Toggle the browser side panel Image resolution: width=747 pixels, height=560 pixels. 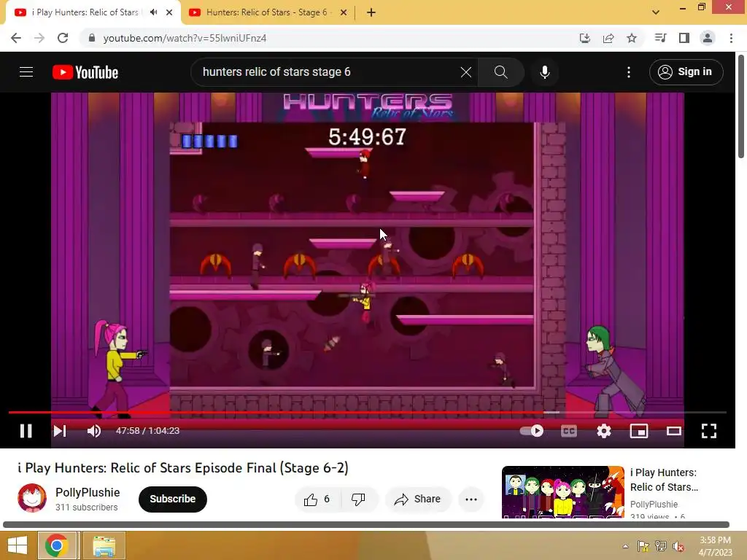tap(684, 38)
